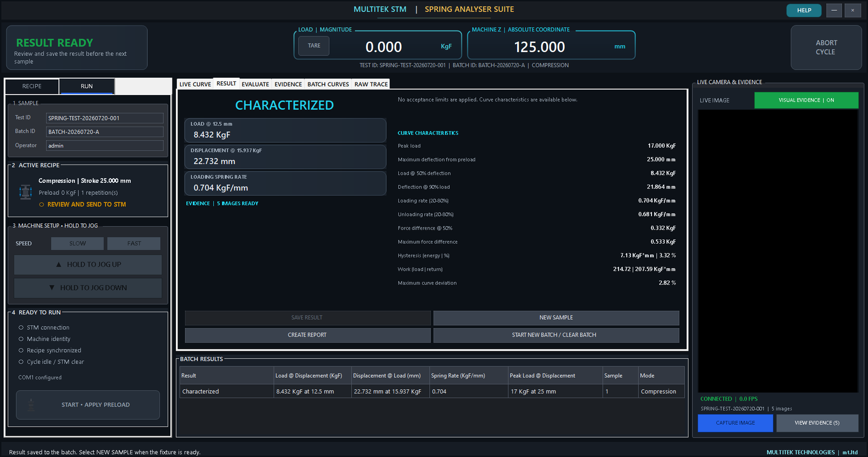Click the Batch ID input field

pos(105,132)
